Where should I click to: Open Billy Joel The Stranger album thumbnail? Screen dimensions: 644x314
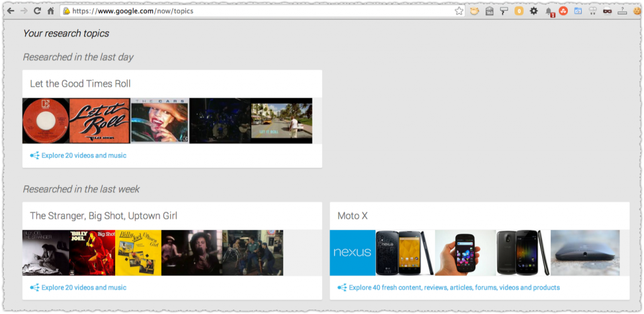(x=45, y=253)
